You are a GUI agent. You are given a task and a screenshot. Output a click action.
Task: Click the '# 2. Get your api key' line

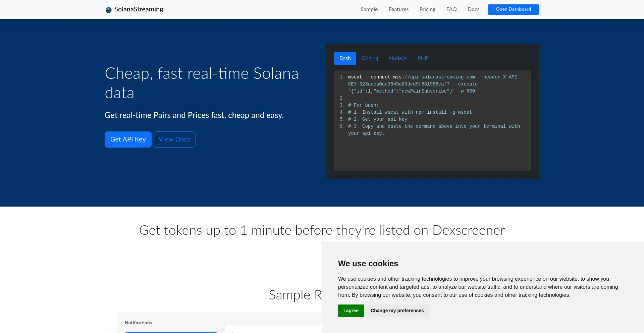tap(378, 119)
